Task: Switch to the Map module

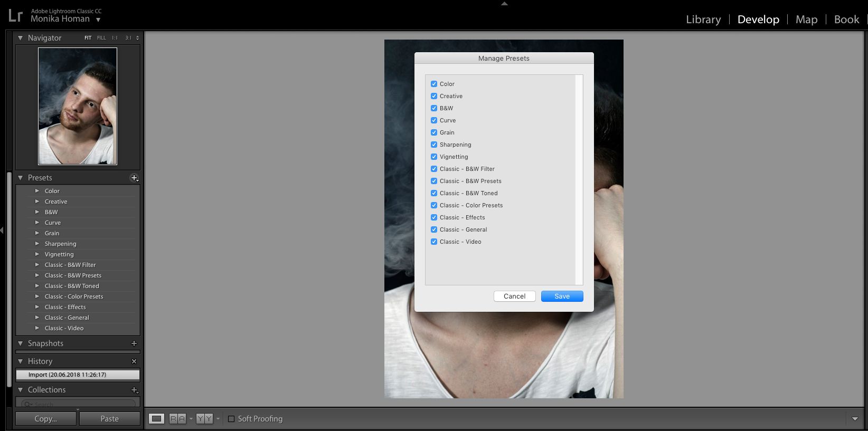Action: coord(806,20)
